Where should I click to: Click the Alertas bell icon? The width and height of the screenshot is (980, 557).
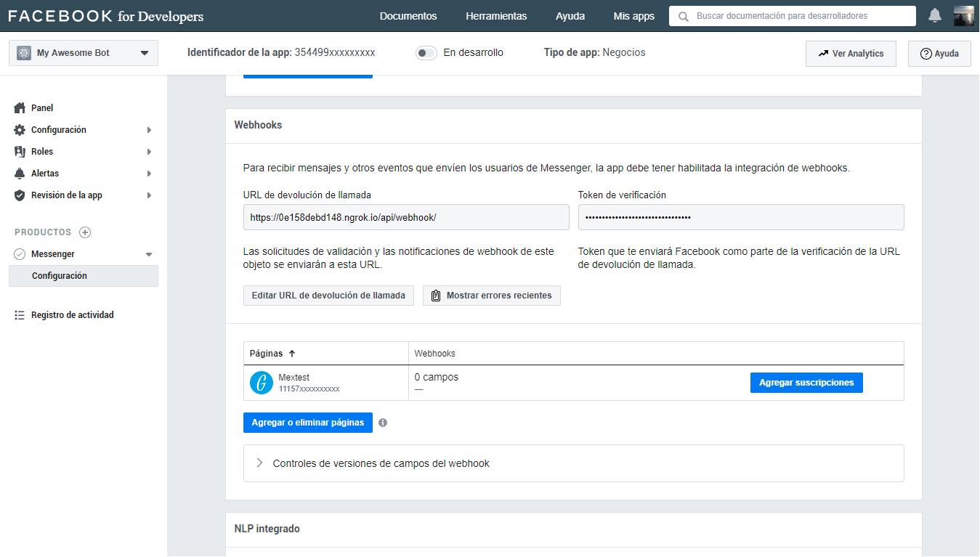tap(20, 174)
